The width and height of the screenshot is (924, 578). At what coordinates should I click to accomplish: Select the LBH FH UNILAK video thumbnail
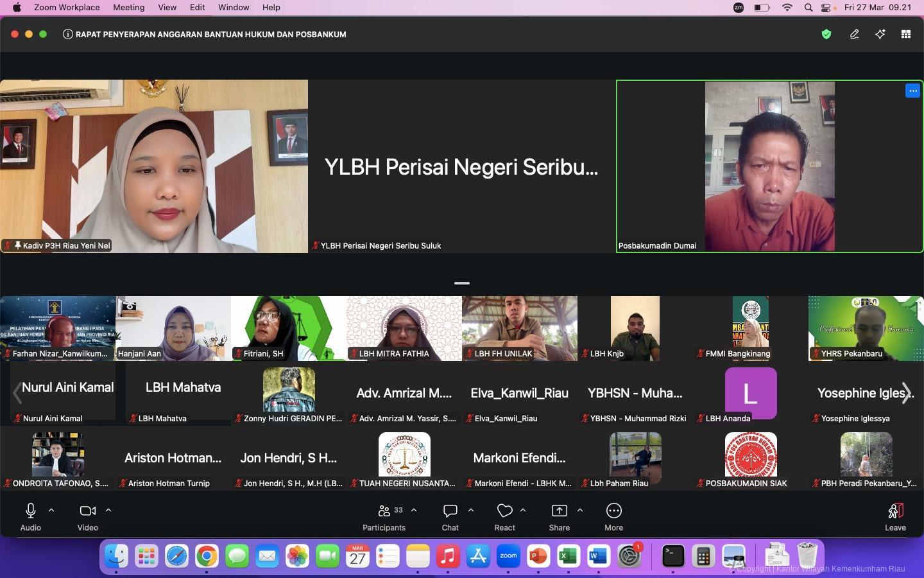pyautogui.click(x=520, y=328)
